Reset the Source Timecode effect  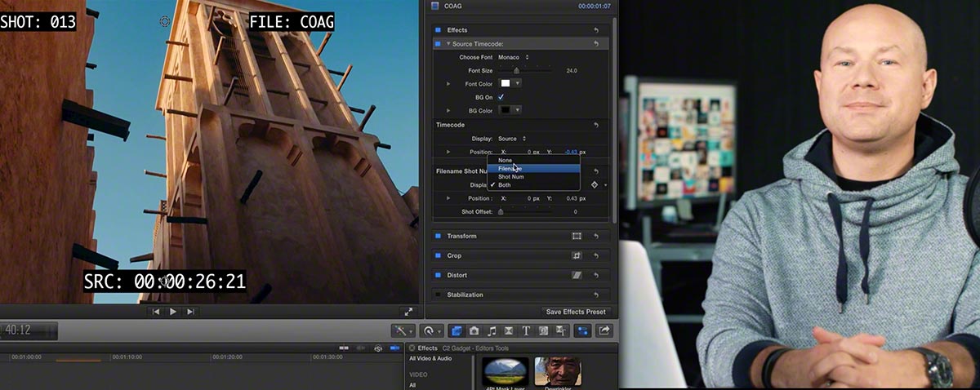tap(597, 43)
